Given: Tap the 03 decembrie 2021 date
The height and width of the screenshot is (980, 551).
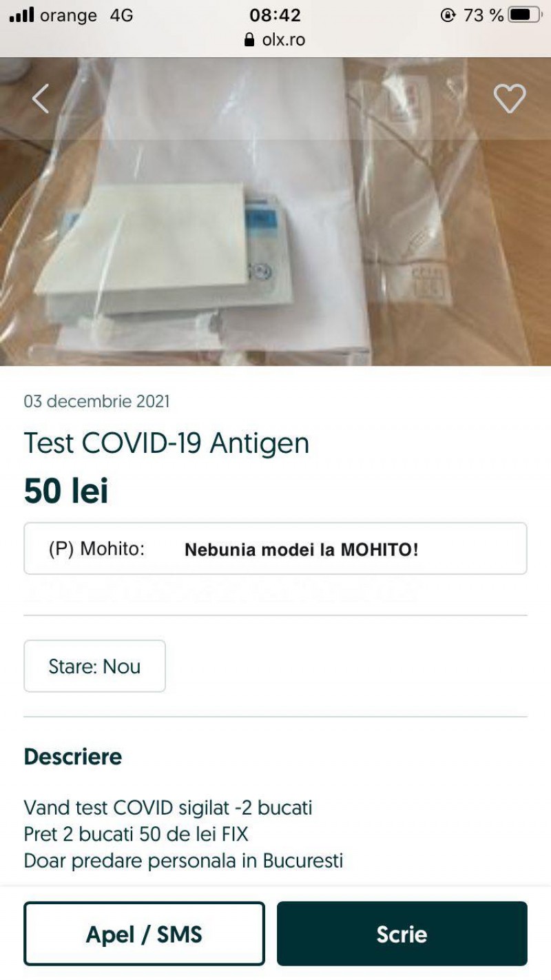Looking at the screenshot, I should (x=97, y=401).
